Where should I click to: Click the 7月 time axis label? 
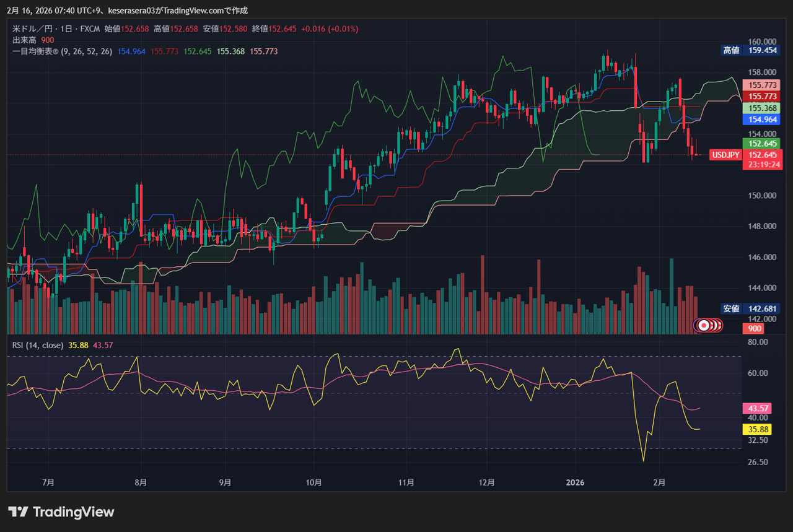(49, 482)
